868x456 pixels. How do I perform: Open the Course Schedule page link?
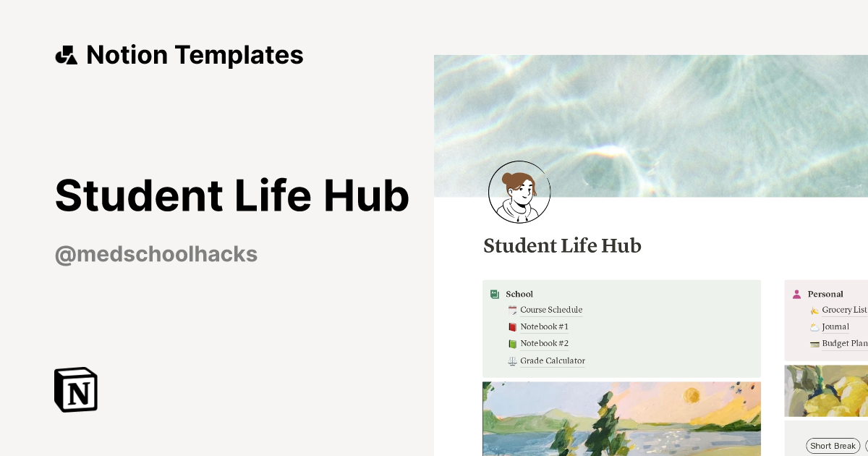[551, 311]
